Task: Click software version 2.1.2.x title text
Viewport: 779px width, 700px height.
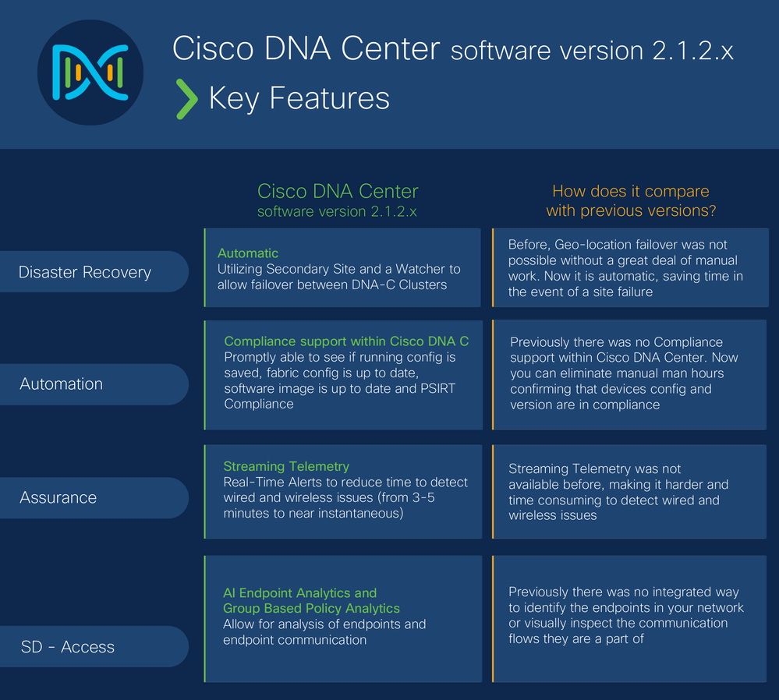Action: 592,51
